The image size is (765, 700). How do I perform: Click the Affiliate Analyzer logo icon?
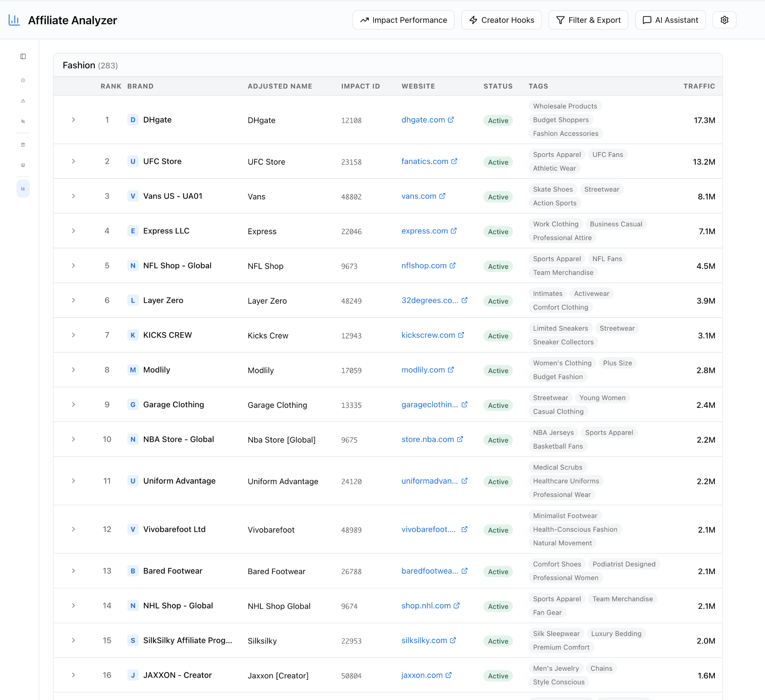coord(14,20)
